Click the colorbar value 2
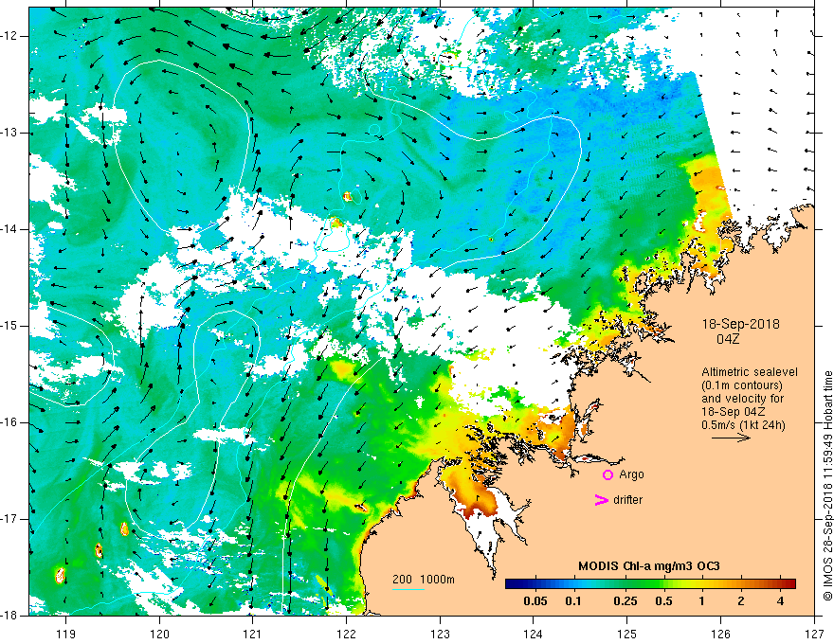834x644 pixels. pos(741,601)
